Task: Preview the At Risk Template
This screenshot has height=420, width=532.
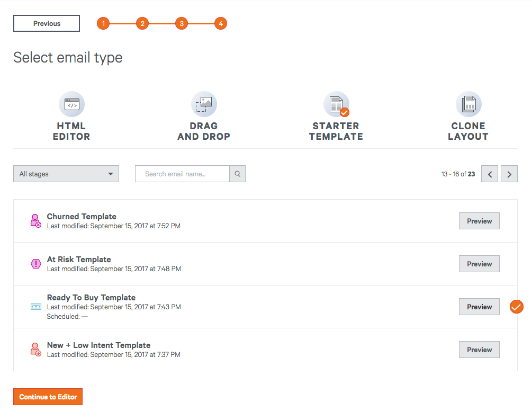Action: coord(480,264)
